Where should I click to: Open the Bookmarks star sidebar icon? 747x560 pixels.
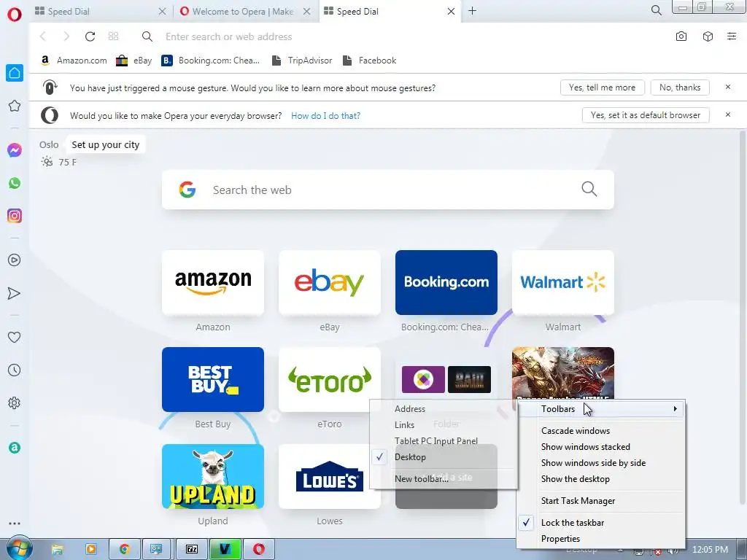[15, 106]
